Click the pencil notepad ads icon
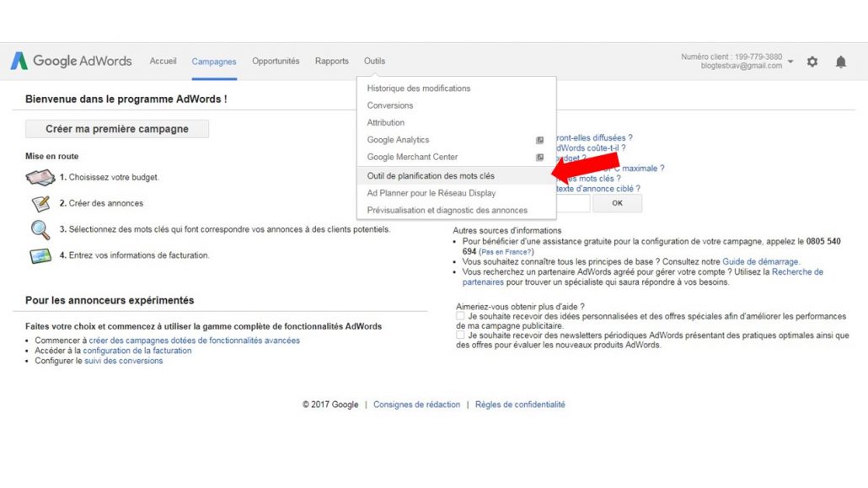This screenshot has width=868, height=488. click(41, 203)
